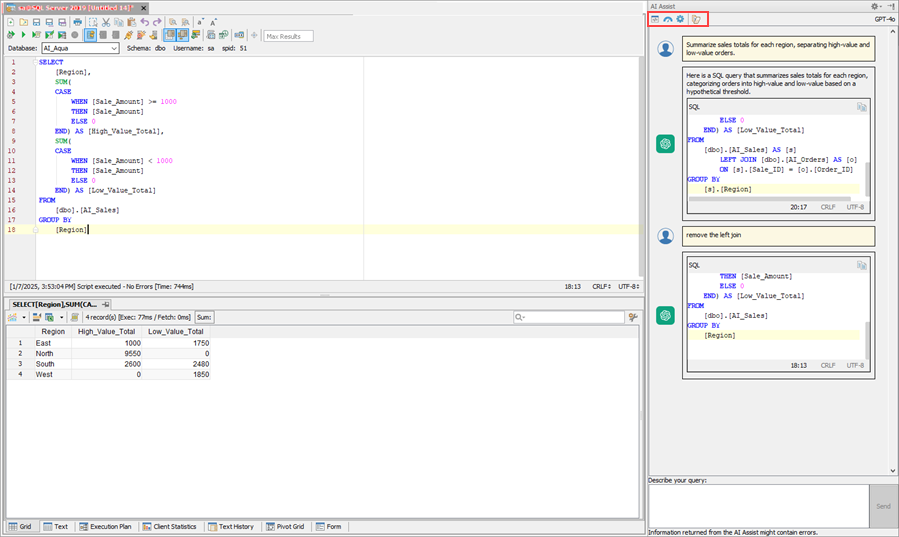The height and width of the screenshot is (537, 899).
Task: Open AI Assist settings gear icon
Action: 680,19
